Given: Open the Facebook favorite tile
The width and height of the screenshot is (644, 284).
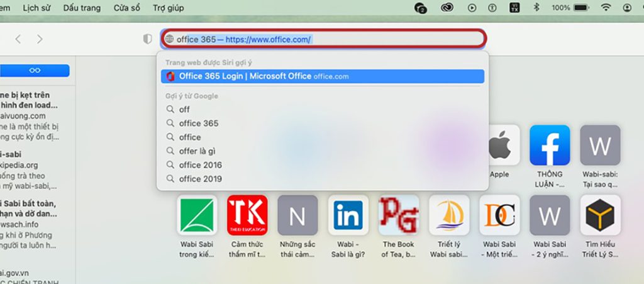Looking at the screenshot, I should [549, 145].
